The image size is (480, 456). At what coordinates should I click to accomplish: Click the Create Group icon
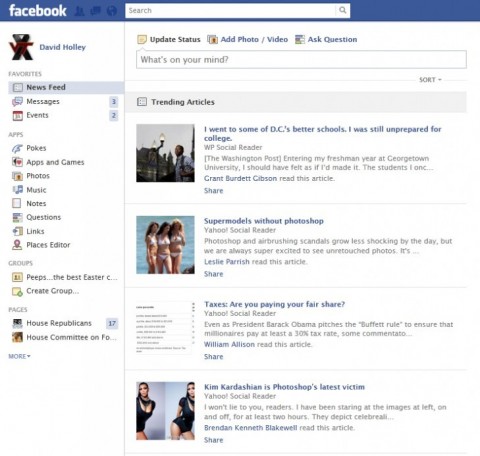[x=17, y=291]
